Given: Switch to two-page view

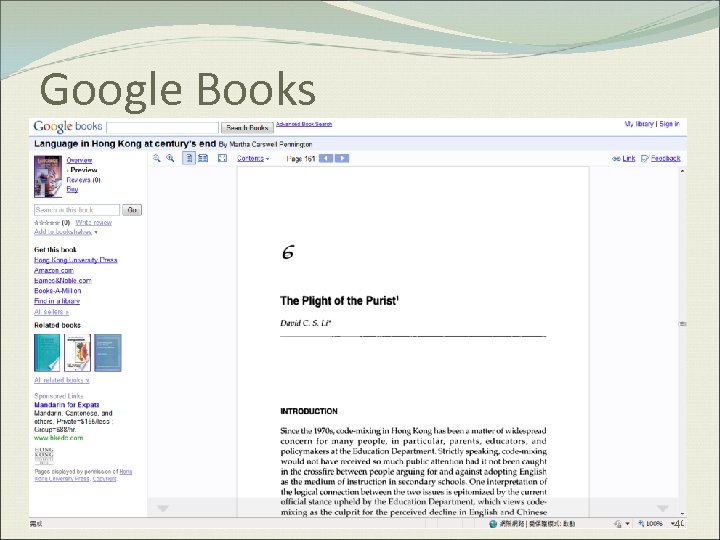Looking at the screenshot, I should pos(203,158).
